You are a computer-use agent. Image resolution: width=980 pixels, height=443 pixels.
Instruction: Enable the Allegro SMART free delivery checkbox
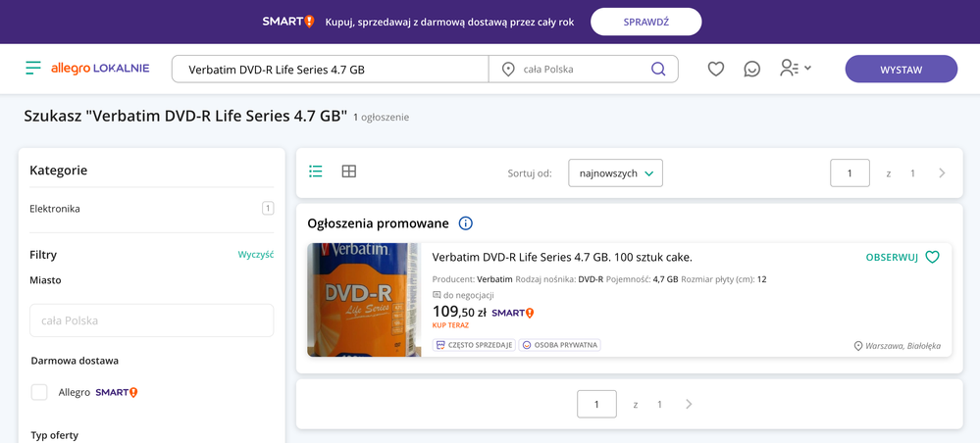tap(39, 392)
